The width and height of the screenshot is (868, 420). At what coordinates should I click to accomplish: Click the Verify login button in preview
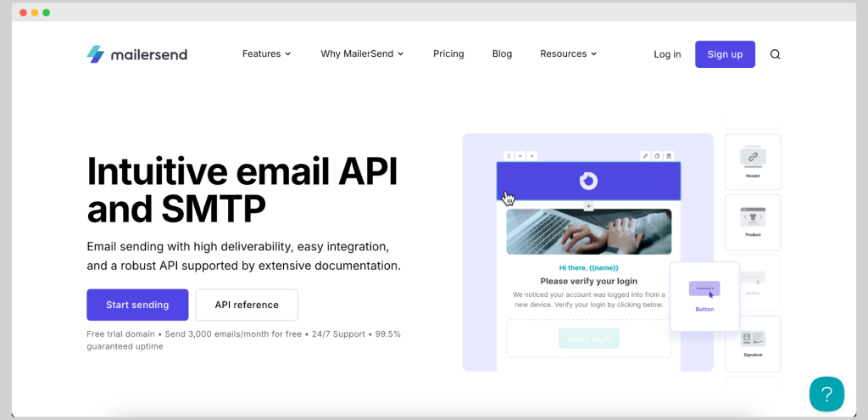(x=588, y=339)
